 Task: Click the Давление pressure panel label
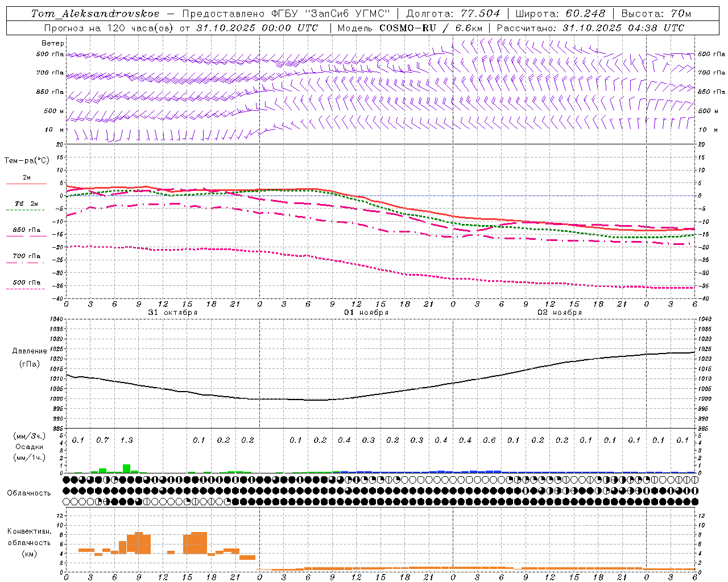(x=30, y=351)
